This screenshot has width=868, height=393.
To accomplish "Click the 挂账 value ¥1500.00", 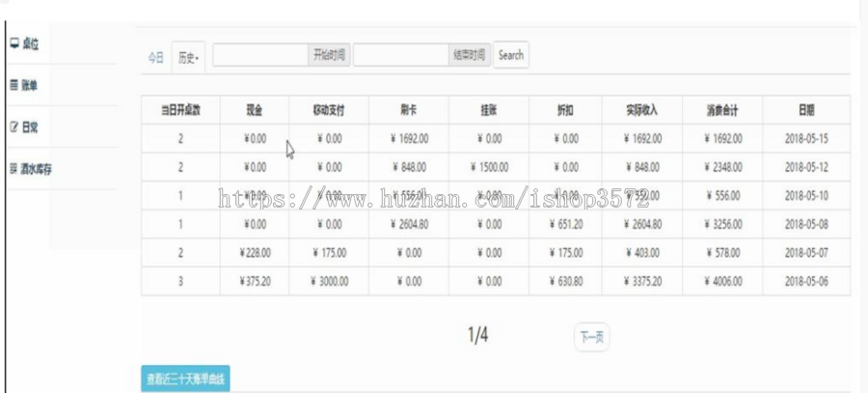I will pyautogui.click(x=489, y=167).
